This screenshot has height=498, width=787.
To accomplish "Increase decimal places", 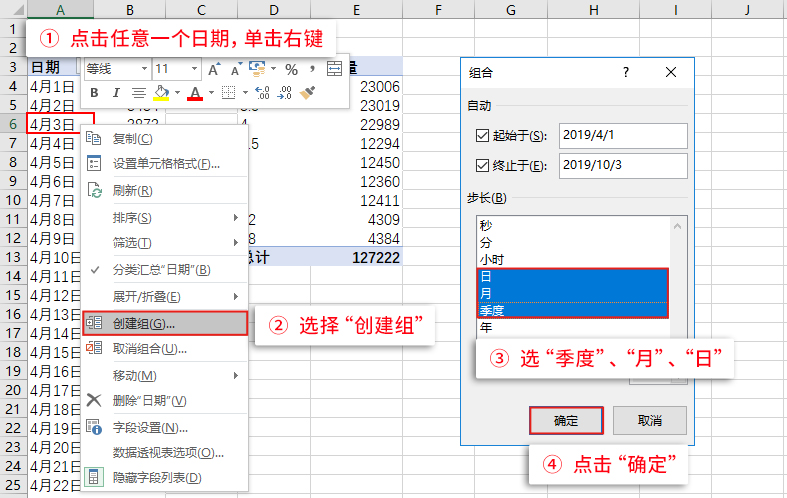I will 262,93.
